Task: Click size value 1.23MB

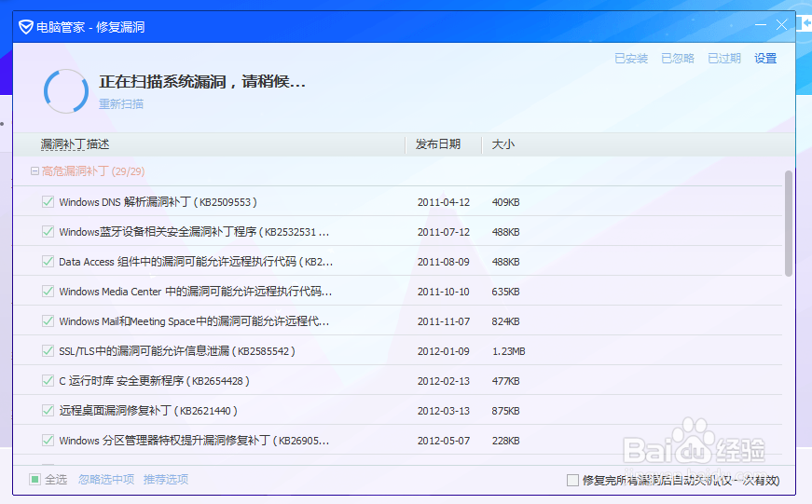Action: point(508,351)
